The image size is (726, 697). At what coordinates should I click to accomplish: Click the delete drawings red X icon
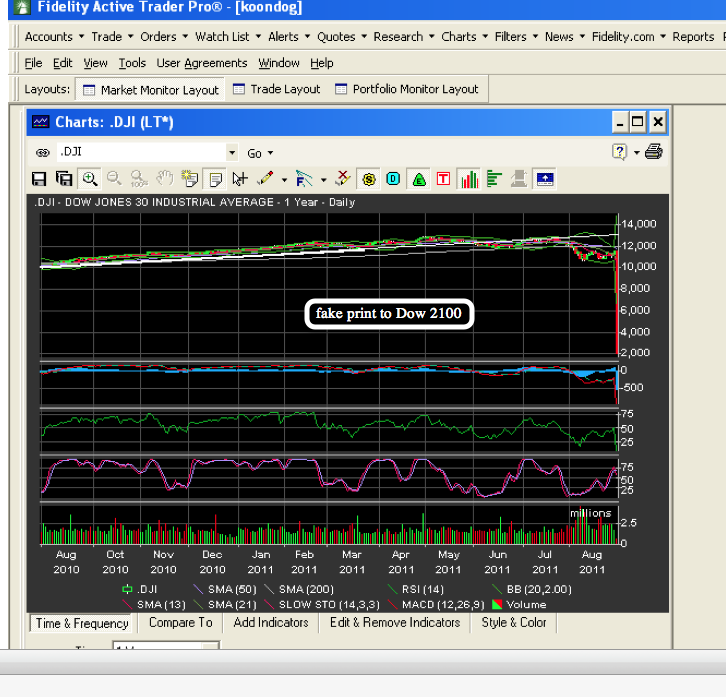(343, 178)
